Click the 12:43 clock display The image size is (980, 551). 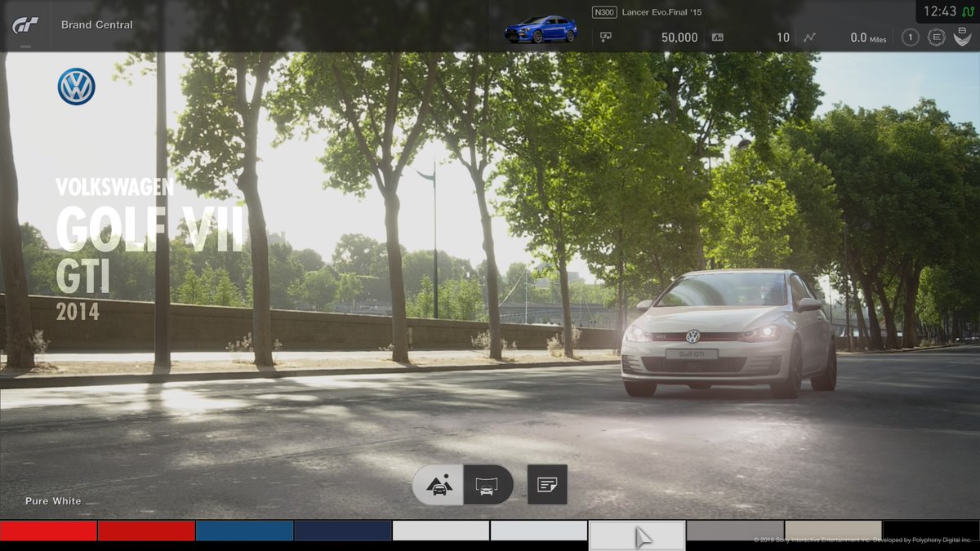(x=940, y=11)
